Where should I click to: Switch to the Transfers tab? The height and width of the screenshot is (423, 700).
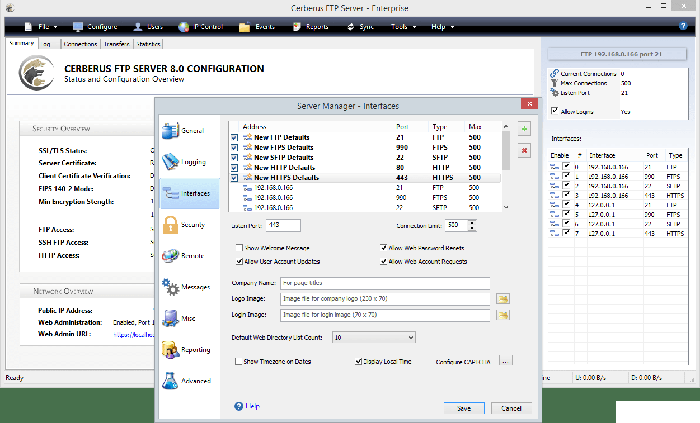pyautogui.click(x=117, y=44)
